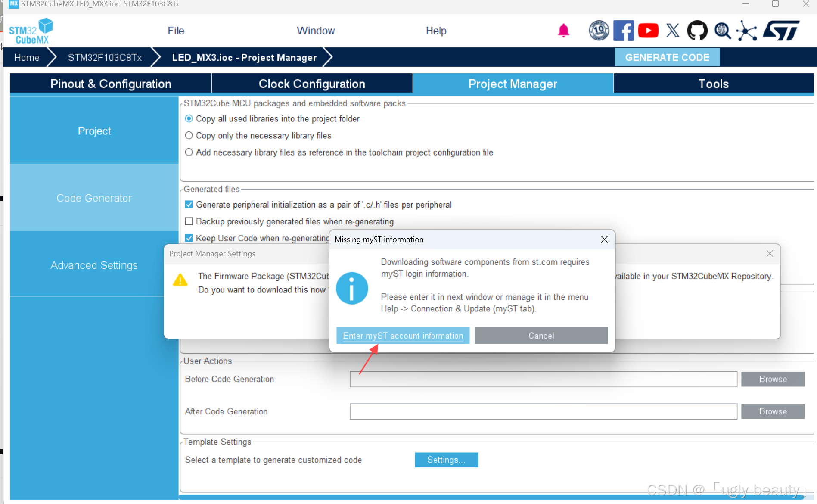Select the Project Manager tab

point(513,84)
